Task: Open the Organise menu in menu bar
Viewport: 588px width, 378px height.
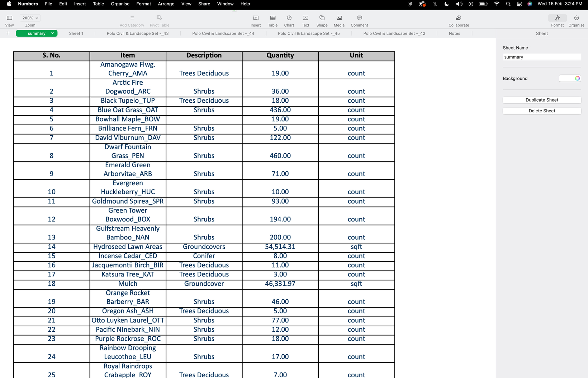Action: pos(120,4)
